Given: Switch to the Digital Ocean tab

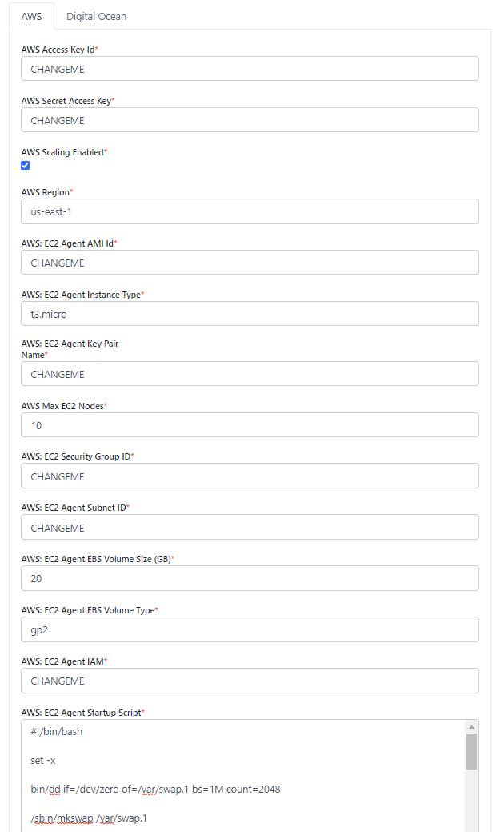Looking at the screenshot, I should tap(96, 16).
